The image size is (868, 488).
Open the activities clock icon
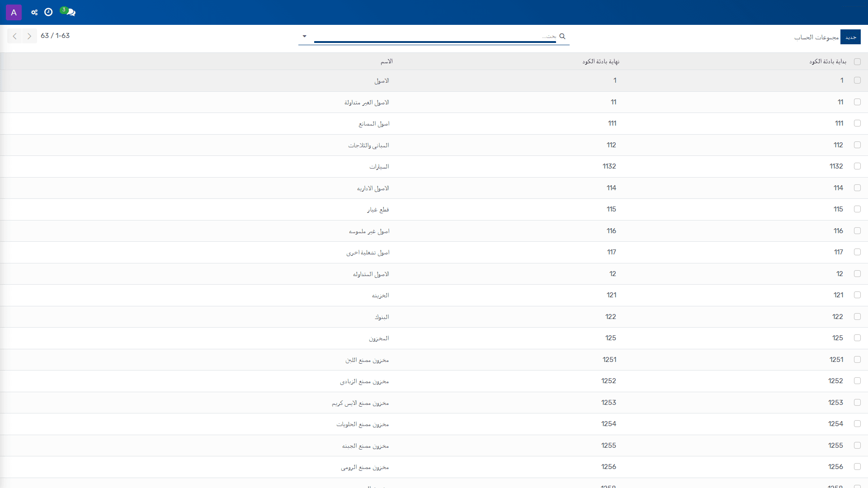click(x=48, y=12)
